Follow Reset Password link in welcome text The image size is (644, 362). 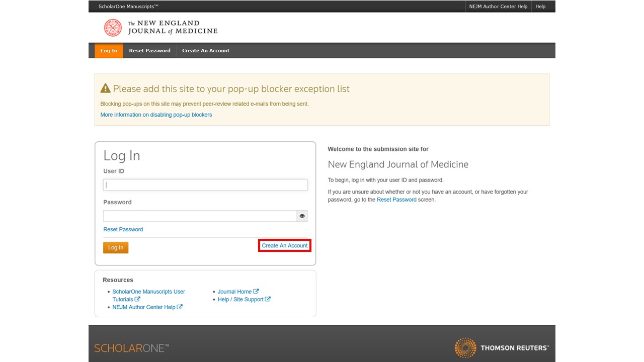tap(396, 200)
